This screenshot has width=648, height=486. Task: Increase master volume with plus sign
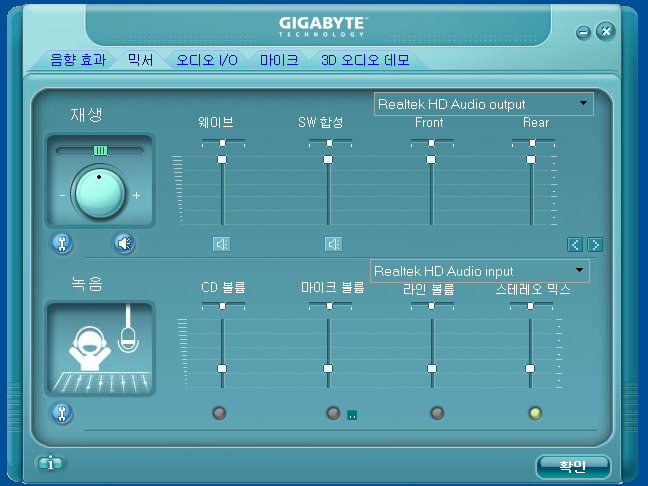coord(137,195)
